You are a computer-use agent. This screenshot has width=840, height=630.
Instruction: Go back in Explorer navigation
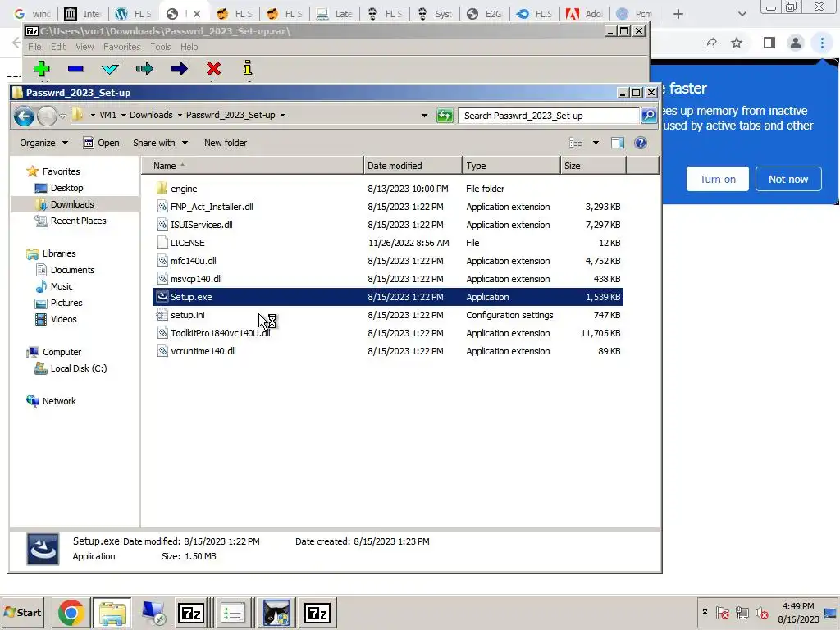point(24,116)
